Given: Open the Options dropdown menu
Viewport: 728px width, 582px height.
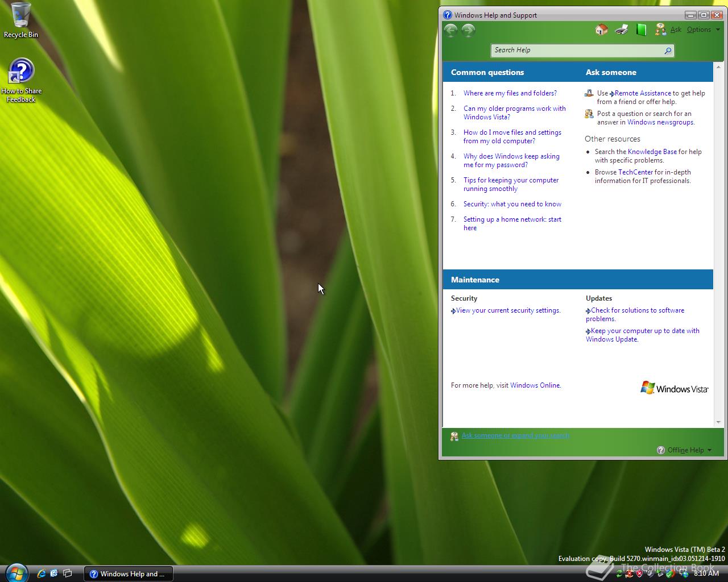Looking at the screenshot, I should point(703,30).
